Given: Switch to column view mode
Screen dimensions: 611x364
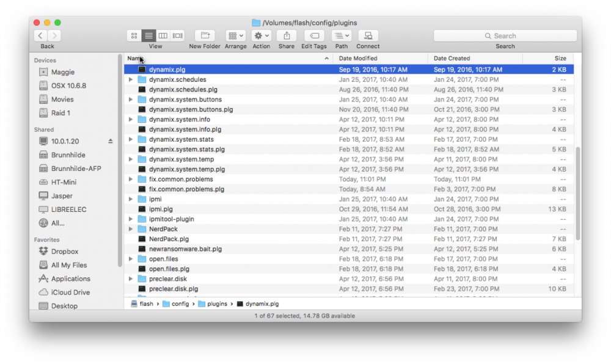Looking at the screenshot, I should (163, 36).
